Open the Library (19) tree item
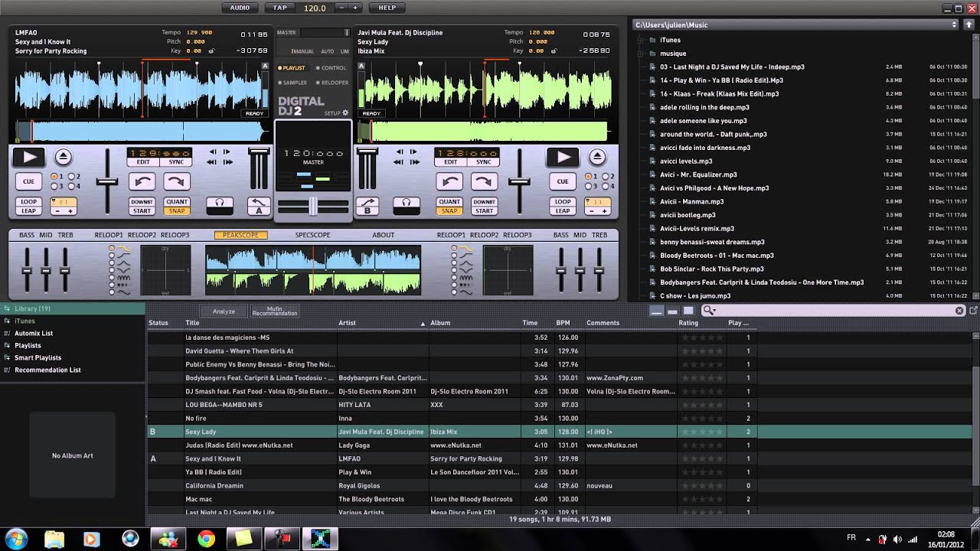The image size is (980, 551). [x=73, y=308]
